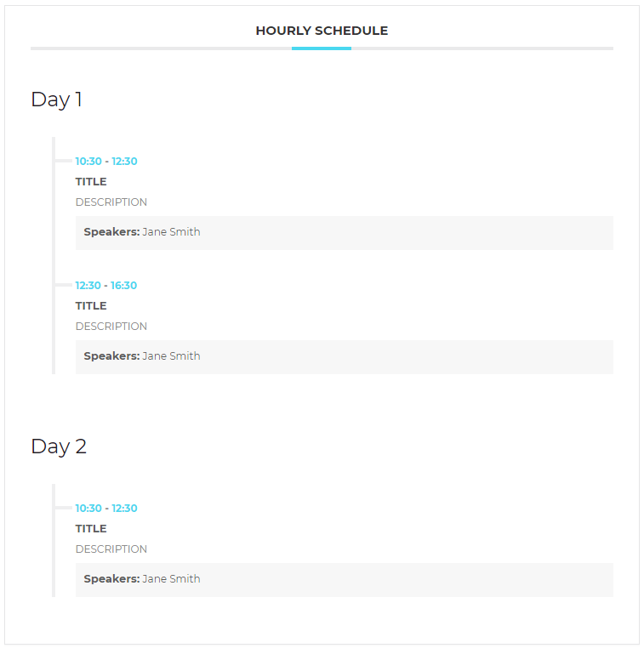Click timeline marker beside Day 2 10:30 slot

click(x=64, y=508)
